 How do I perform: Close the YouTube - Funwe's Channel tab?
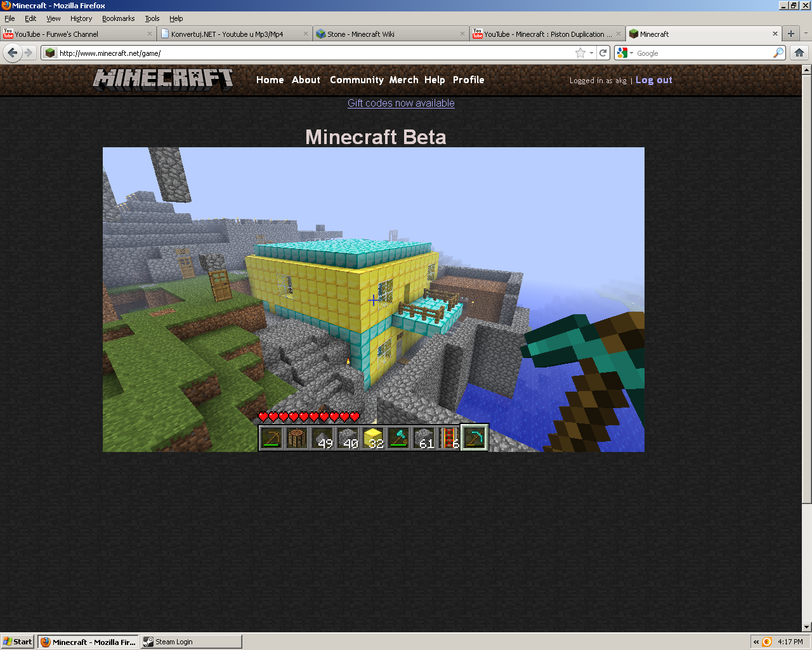click(x=150, y=34)
